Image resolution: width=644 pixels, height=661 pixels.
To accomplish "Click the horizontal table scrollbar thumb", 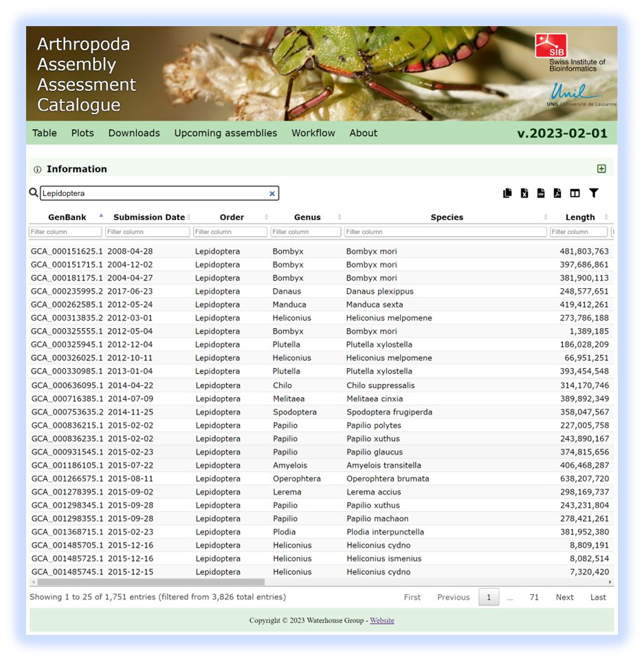I will click(151, 582).
